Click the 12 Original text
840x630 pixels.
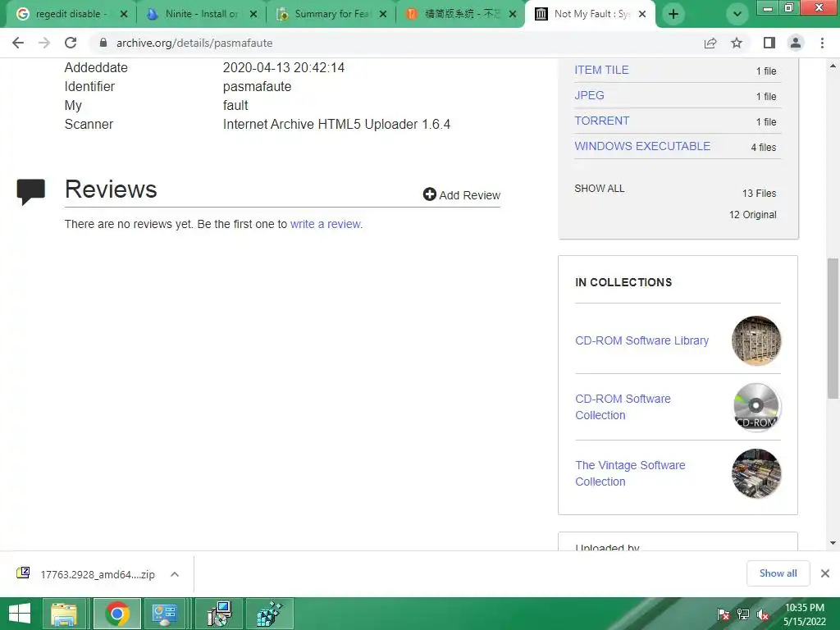point(752,214)
